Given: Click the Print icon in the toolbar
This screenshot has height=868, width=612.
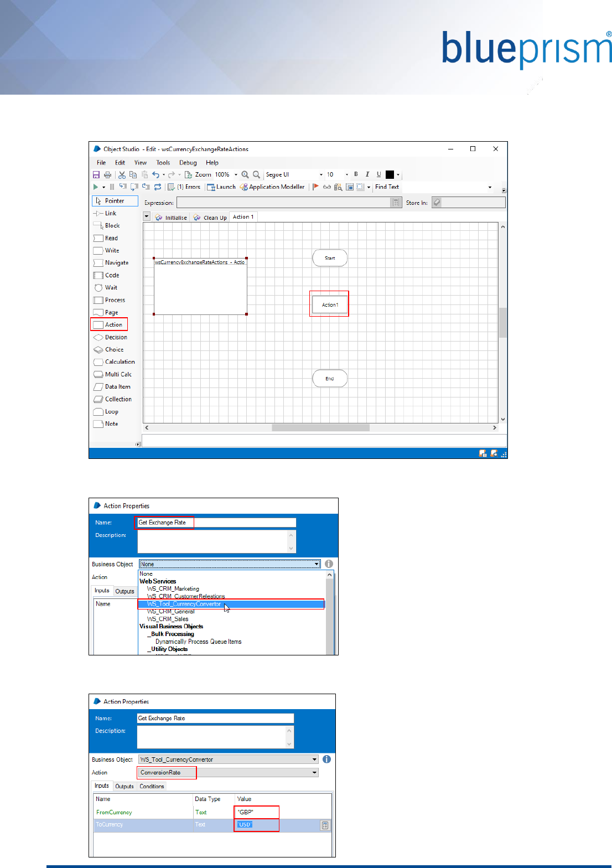Looking at the screenshot, I should [108, 175].
